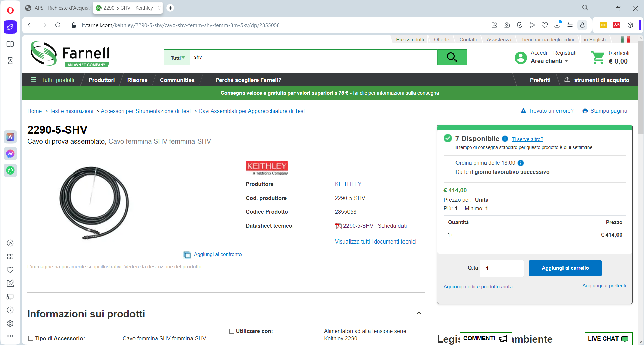
Task: Click the Registrati link
Action: [x=565, y=53]
